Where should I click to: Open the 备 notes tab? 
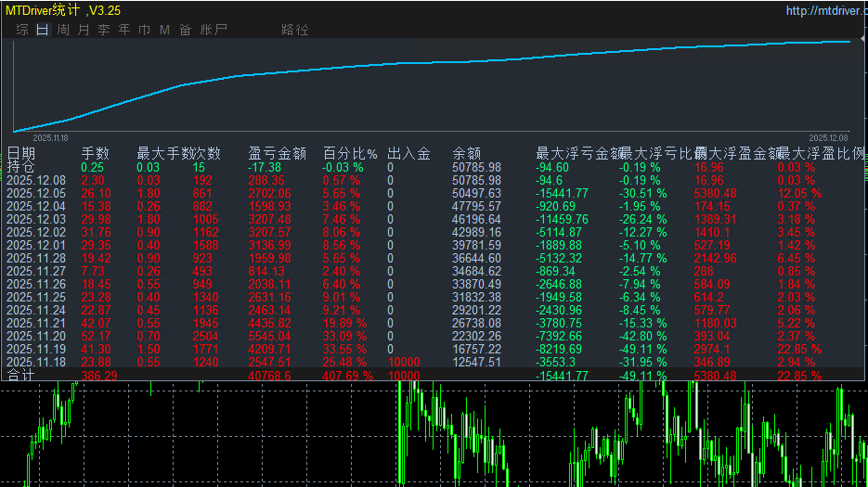(x=185, y=30)
